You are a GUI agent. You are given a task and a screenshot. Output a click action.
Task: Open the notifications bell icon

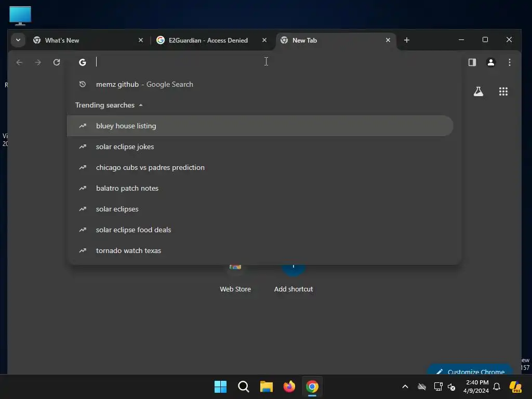(x=497, y=387)
